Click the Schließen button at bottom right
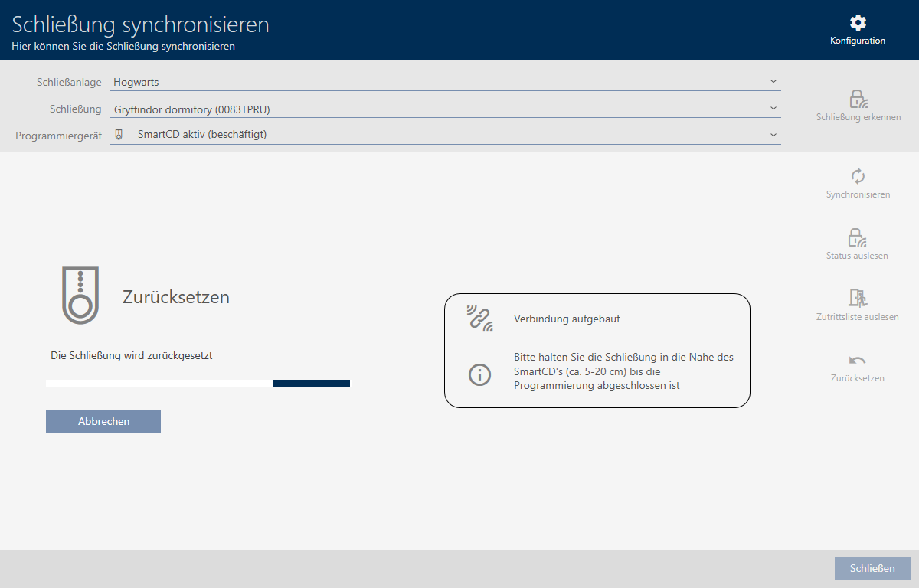919x588 pixels. tap(872, 568)
